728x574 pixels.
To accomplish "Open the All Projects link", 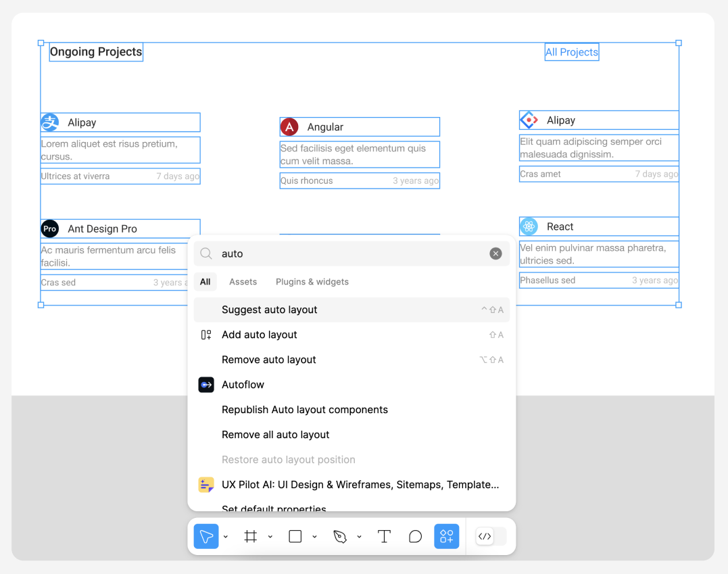I will coord(572,52).
